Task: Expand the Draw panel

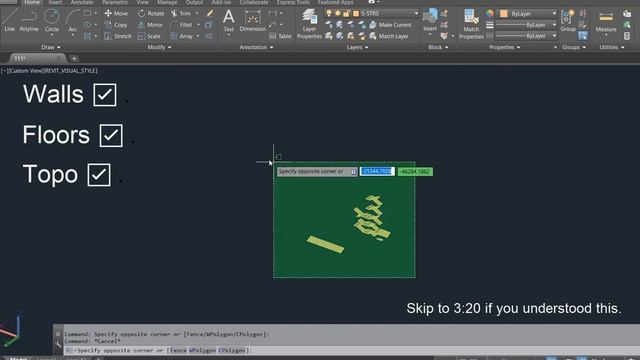Action: click(x=51, y=47)
